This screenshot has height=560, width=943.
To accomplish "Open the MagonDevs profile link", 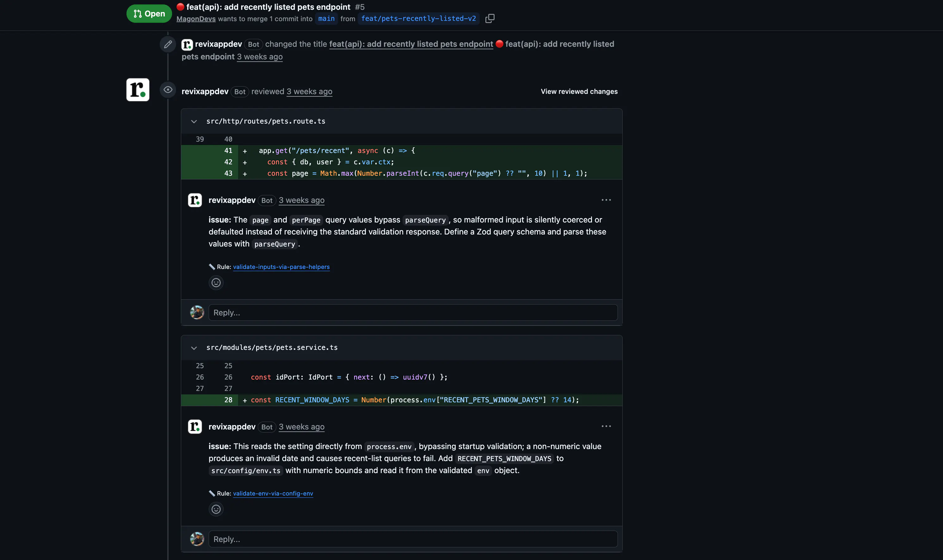I will 196,19.
